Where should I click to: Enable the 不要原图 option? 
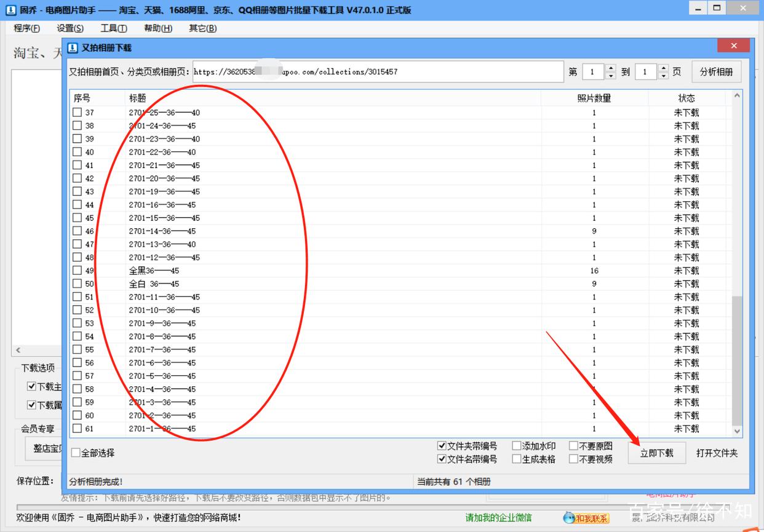click(575, 445)
